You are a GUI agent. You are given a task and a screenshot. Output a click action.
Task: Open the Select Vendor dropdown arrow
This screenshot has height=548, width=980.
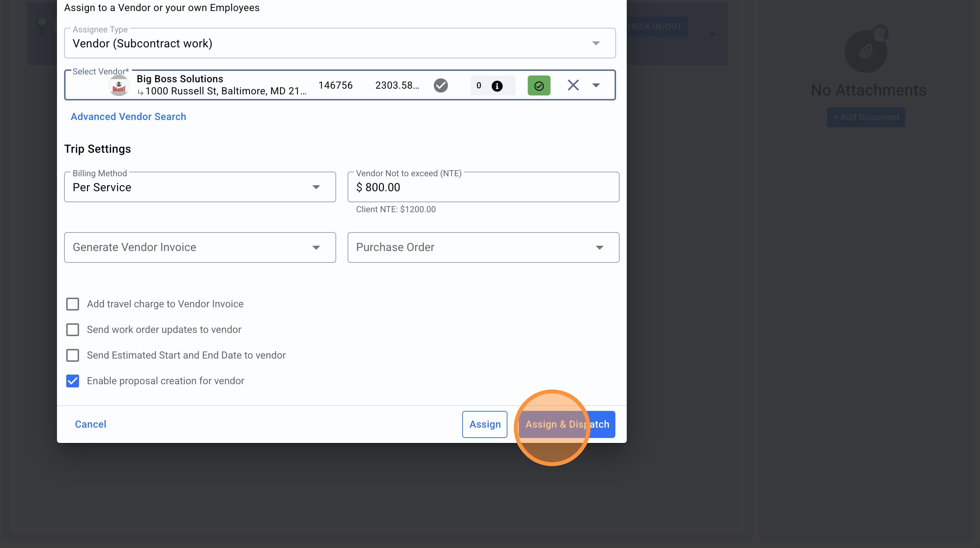point(596,85)
